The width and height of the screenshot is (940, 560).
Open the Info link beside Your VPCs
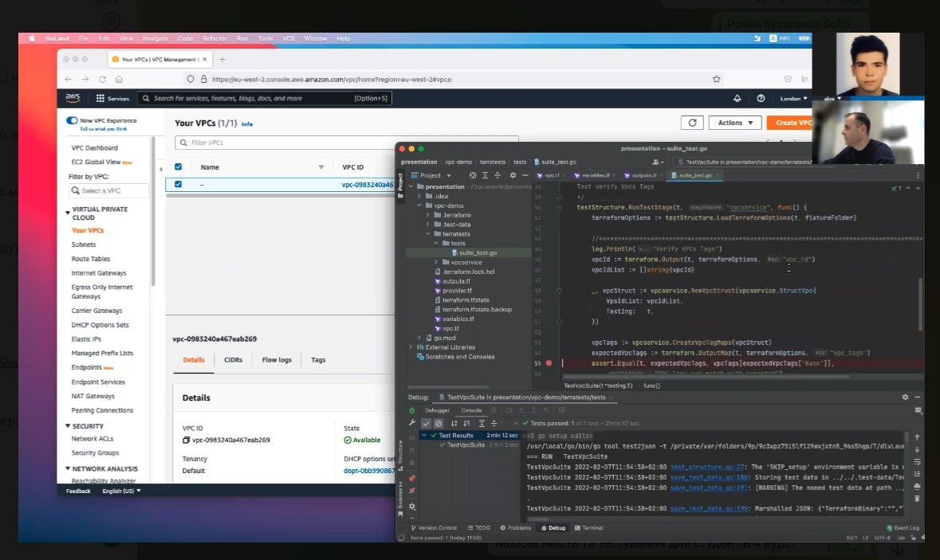coord(247,124)
